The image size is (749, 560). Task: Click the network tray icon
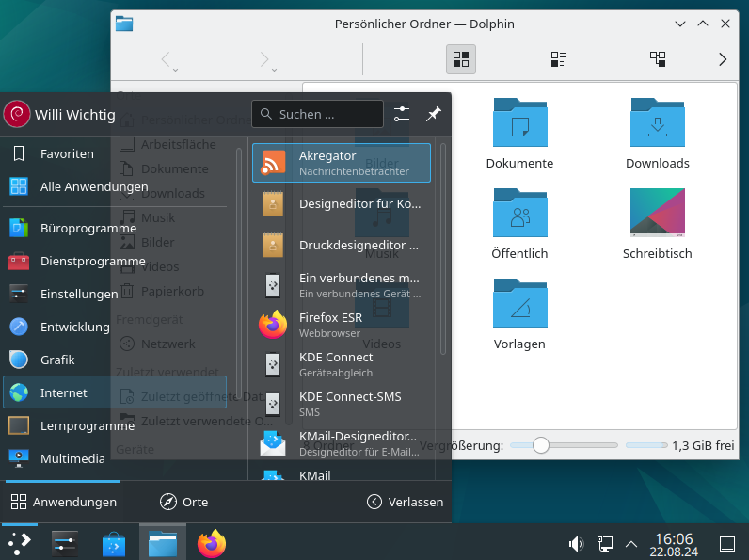(x=604, y=544)
